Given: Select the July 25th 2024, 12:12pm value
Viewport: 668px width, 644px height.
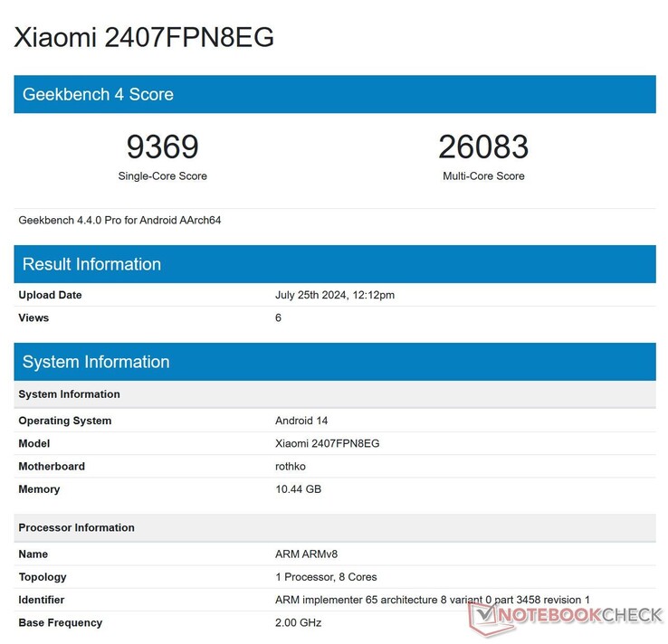Looking at the screenshot, I should 335,295.
